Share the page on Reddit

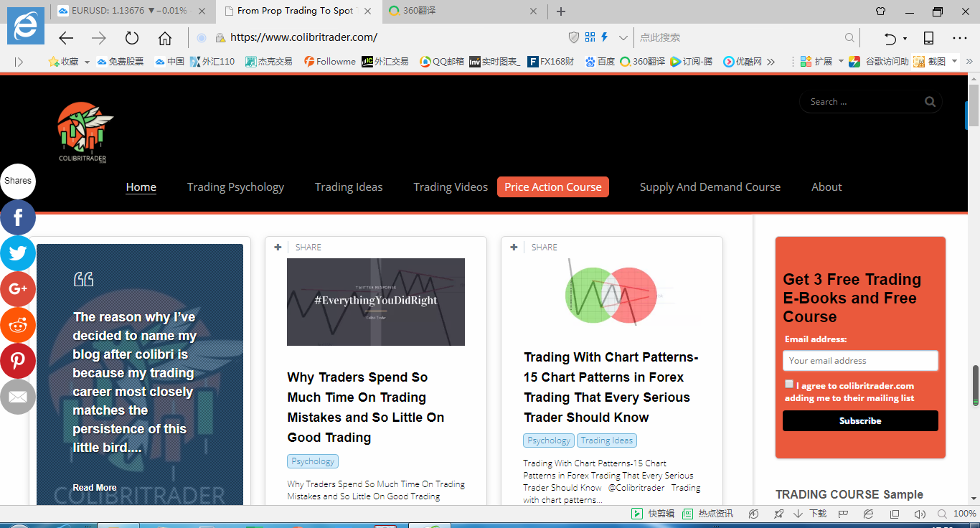coord(18,325)
